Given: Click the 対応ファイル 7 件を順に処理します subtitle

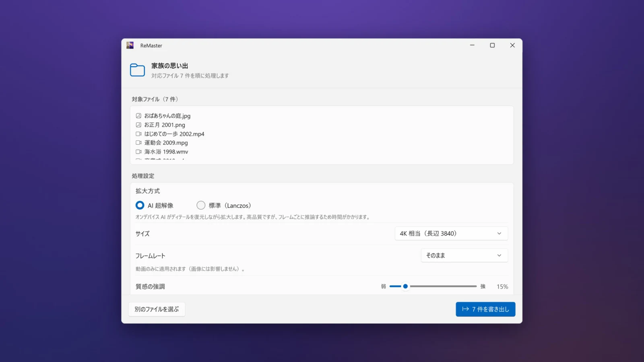Looking at the screenshot, I should 190,76.
